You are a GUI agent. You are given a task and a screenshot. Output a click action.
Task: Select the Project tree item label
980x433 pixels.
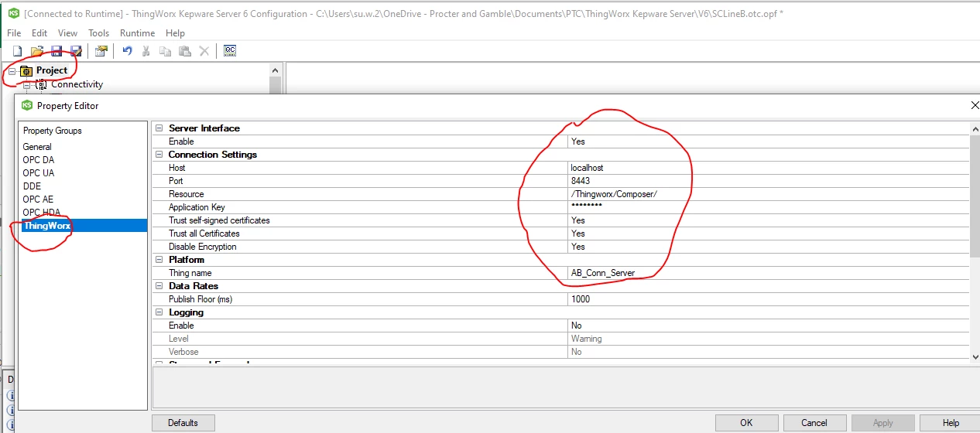[52, 70]
